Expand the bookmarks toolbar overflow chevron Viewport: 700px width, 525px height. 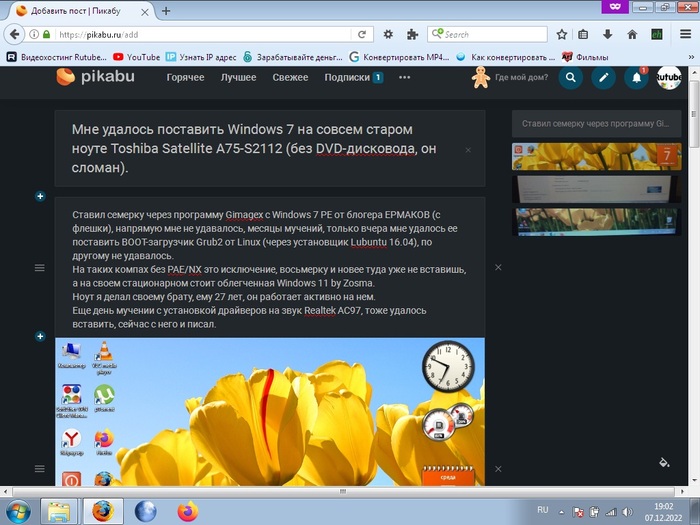[x=691, y=57]
